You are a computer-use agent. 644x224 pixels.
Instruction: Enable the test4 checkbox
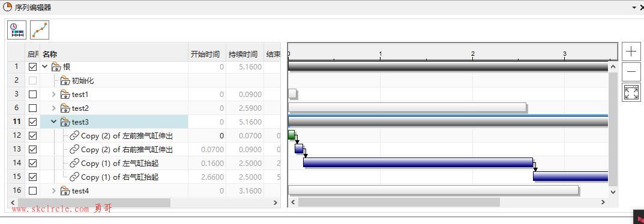32,190
